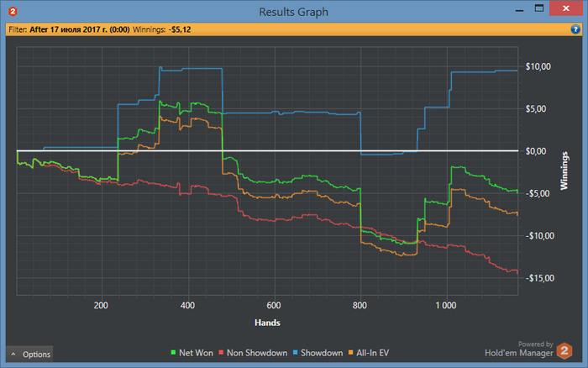Click the orange All-In EV legend swatch
The image size is (588, 368).
coord(351,353)
